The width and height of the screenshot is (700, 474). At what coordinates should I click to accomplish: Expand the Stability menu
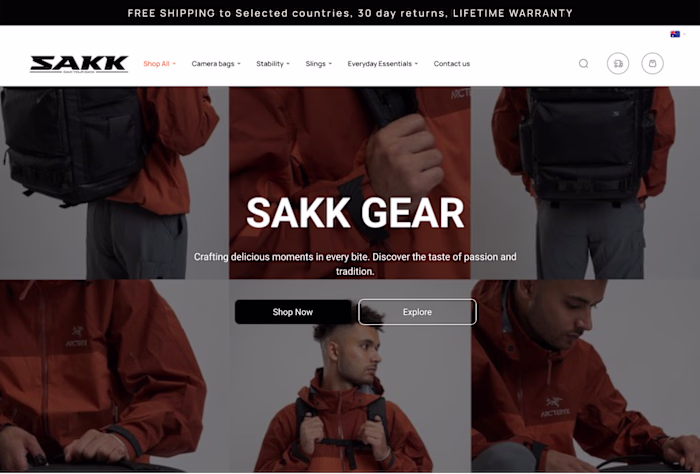point(273,64)
